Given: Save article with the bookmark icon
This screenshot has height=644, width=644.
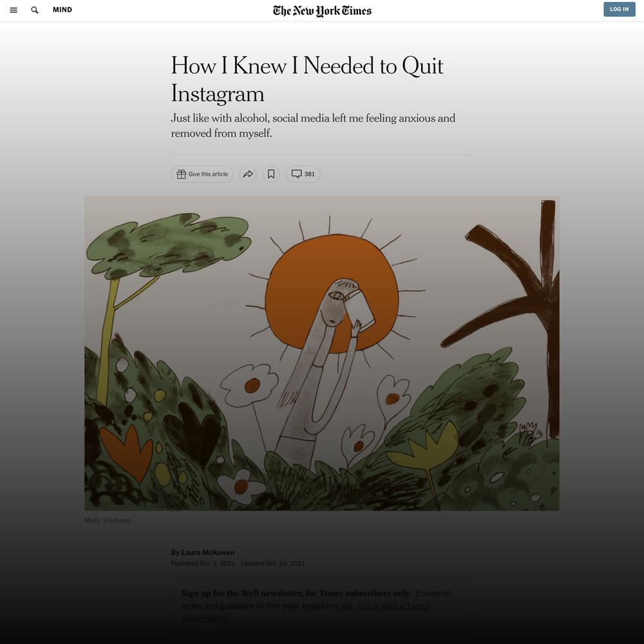Looking at the screenshot, I should [271, 174].
